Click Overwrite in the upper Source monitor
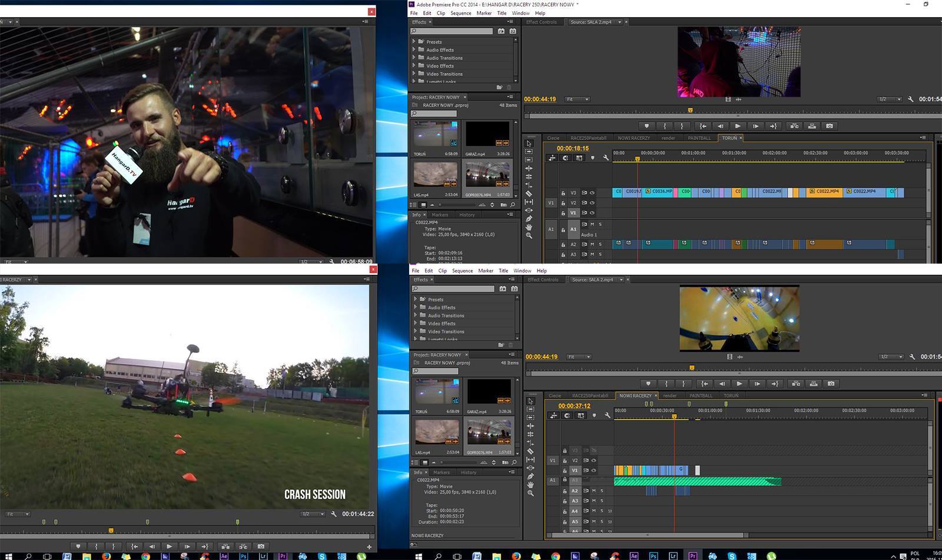Image resolution: width=942 pixels, height=560 pixels. [812, 126]
